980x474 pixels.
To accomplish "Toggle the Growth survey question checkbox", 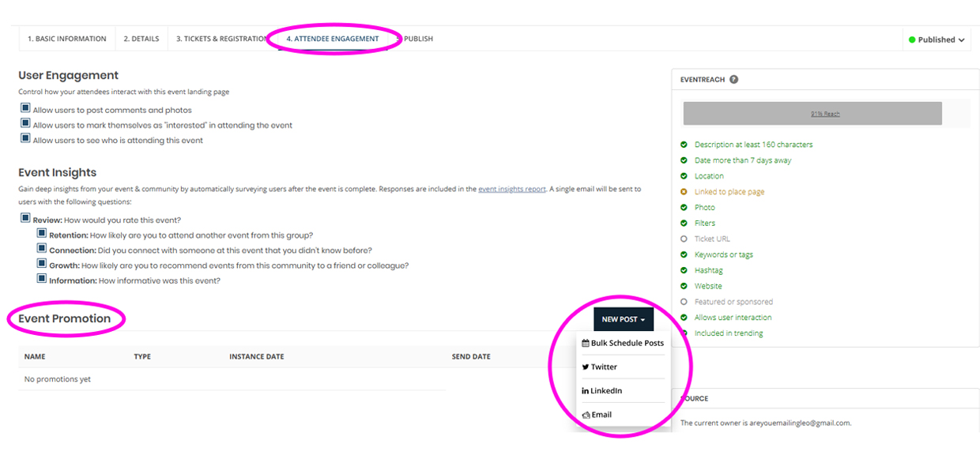I will pos(42,264).
